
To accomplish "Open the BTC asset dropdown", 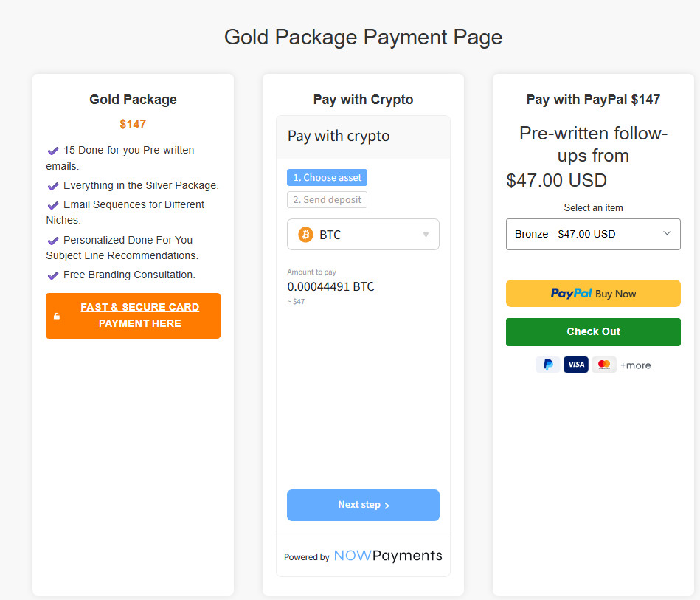I will tap(363, 235).
